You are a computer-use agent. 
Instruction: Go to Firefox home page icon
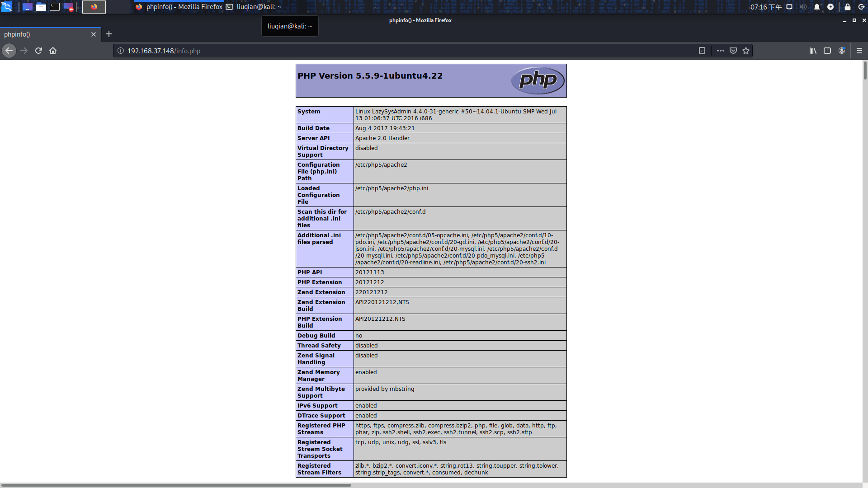tap(53, 51)
